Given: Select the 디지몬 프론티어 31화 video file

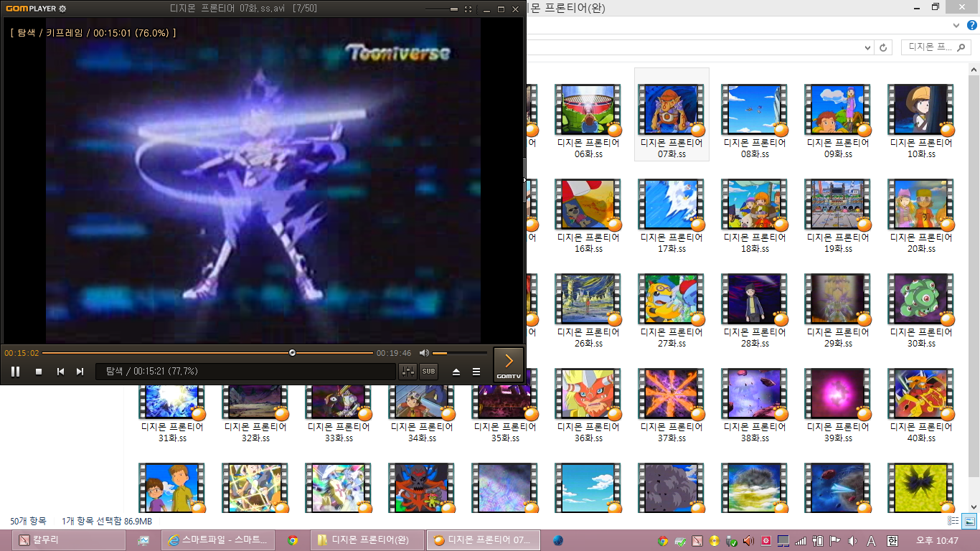Looking at the screenshot, I should (172, 413).
